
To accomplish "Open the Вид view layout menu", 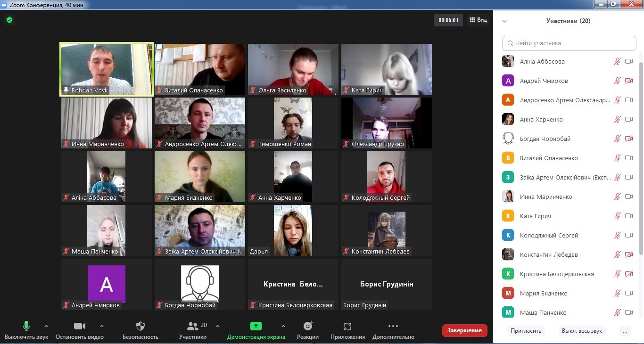I will pyautogui.click(x=478, y=20).
